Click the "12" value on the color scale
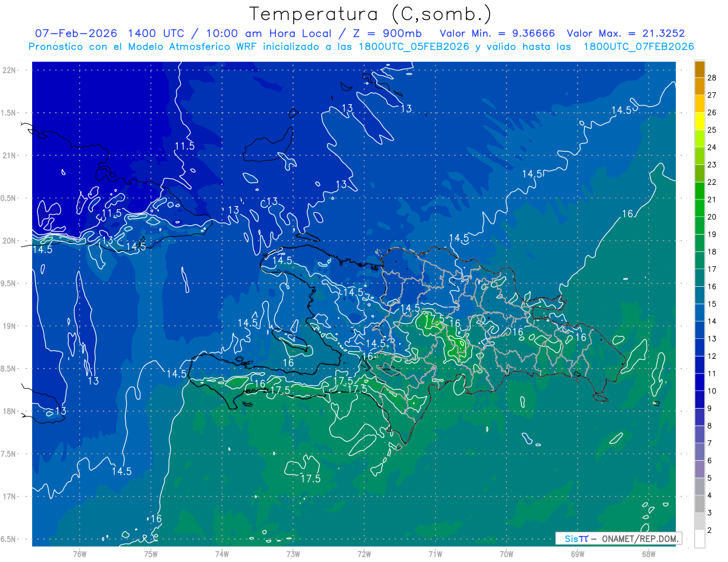The height and width of the screenshot is (562, 728). (x=712, y=356)
